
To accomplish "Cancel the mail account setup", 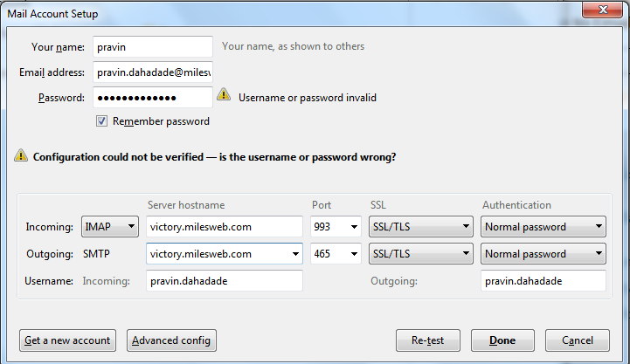I will (578, 340).
